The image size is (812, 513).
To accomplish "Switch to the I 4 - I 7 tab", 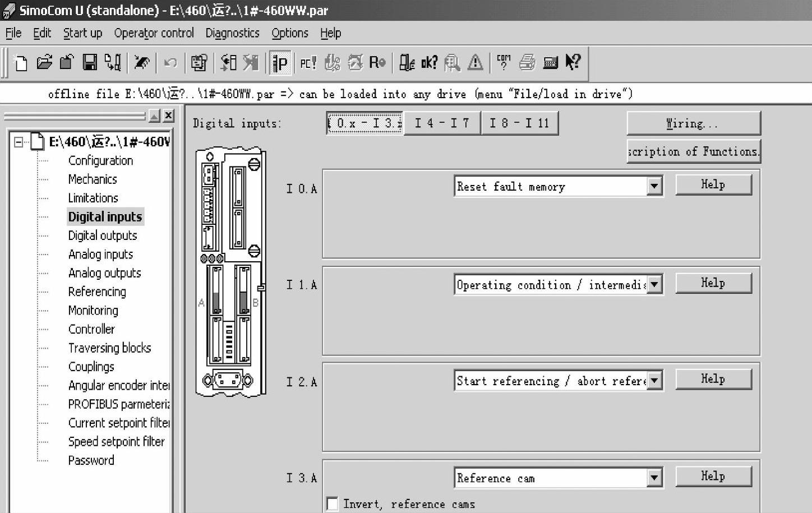I will point(442,123).
